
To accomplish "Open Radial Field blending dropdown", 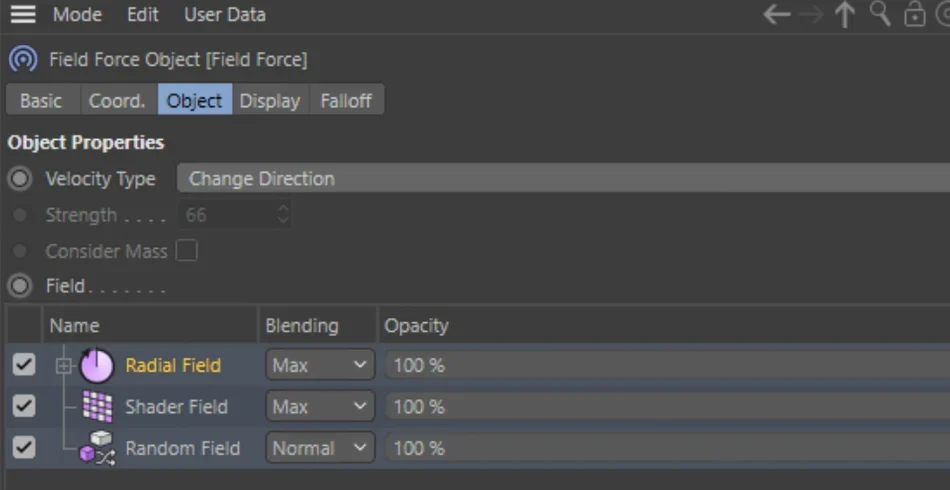I will [x=320, y=365].
